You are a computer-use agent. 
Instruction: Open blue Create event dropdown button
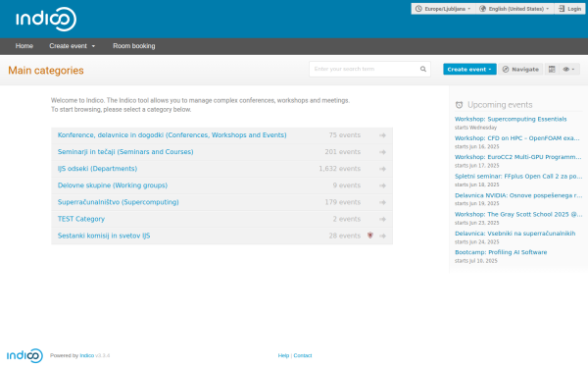[x=469, y=69]
